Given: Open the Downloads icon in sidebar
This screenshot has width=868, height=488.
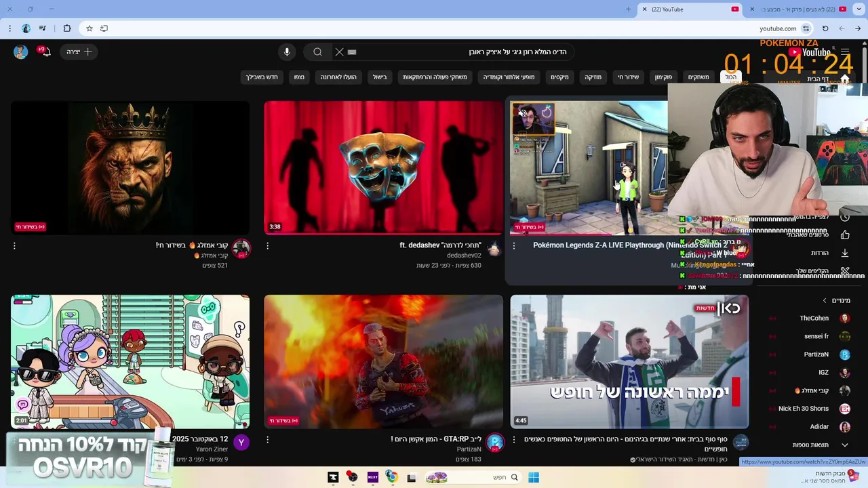Looking at the screenshot, I should click(x=845, y=253).
